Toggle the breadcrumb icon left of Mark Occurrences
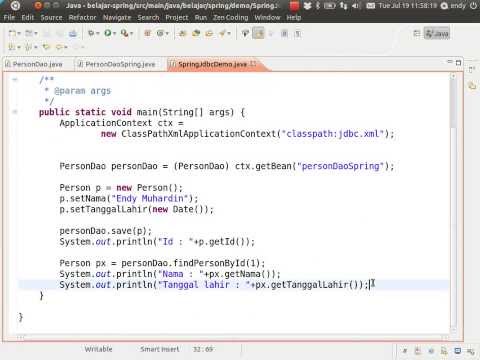This screenshot has width=480, height=360. 245,33
